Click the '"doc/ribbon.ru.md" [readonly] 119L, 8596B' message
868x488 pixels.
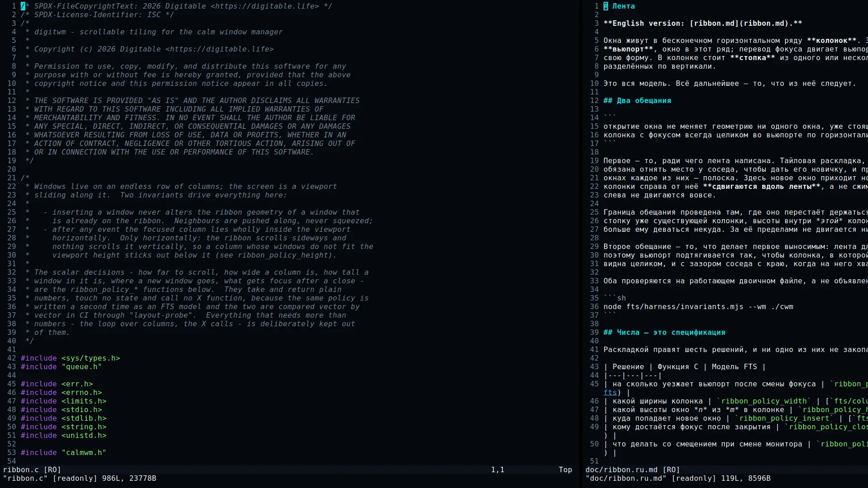click(x=678, y=478)
